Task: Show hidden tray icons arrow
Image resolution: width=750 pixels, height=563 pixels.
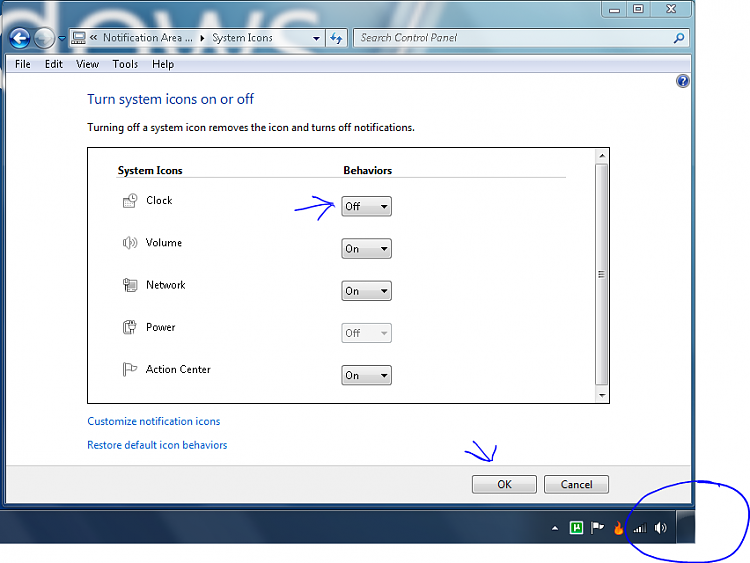Action: point(555,528)
